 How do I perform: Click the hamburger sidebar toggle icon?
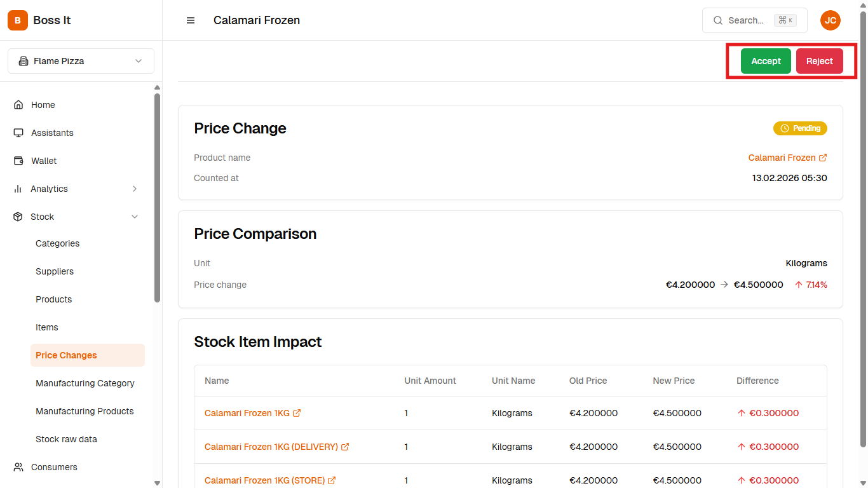(x=191, y=20)
